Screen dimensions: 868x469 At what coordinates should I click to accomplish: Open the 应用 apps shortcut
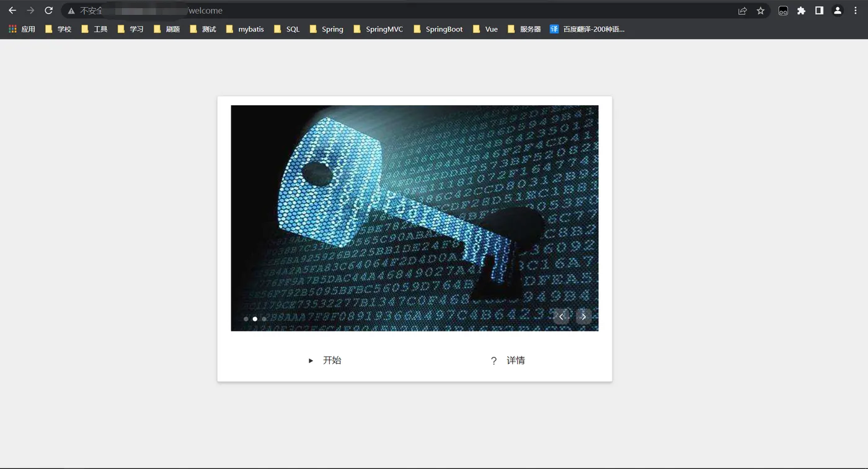coord(22,29)
